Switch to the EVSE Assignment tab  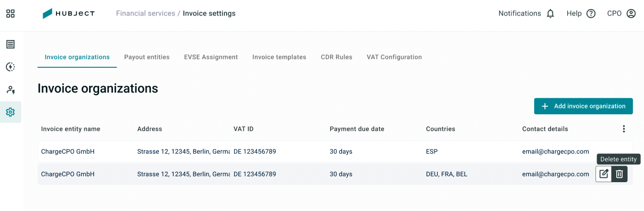click(211, 57)
